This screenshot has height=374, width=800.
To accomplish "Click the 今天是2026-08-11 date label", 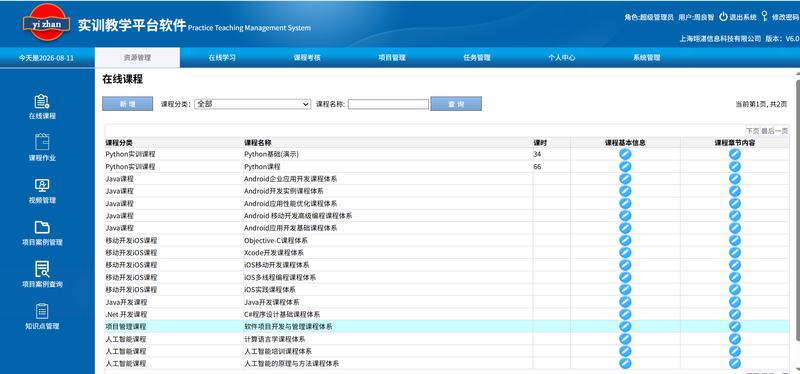I will [46, 58].
